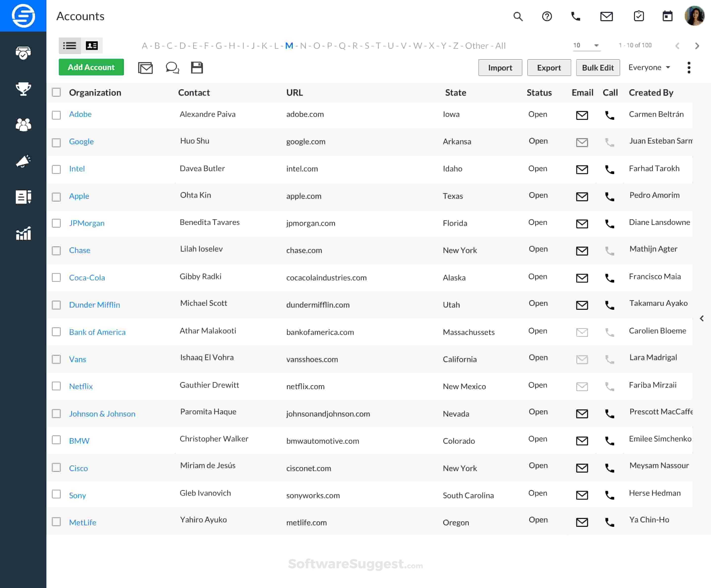The image size is (711, 588).
Task: Open the trophy icon in sidebar
Action: [x=23, y=89]
